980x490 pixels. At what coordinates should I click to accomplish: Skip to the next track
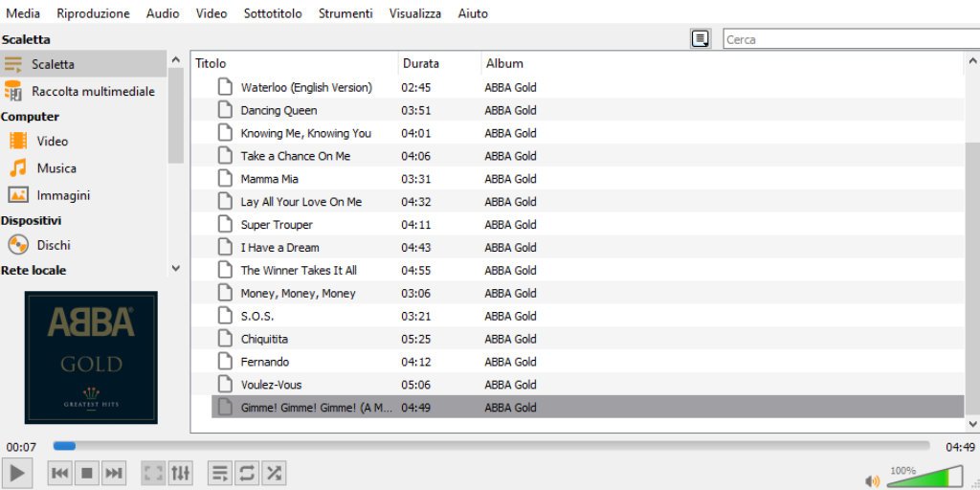(x=114, y=473)
